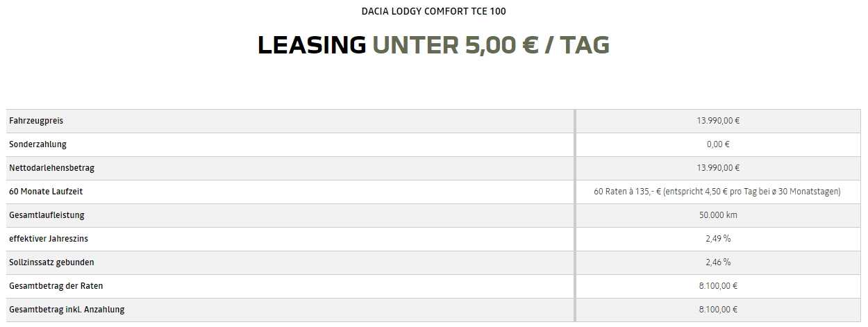
Task: Click the 50.000 km value
Action: 718,215
